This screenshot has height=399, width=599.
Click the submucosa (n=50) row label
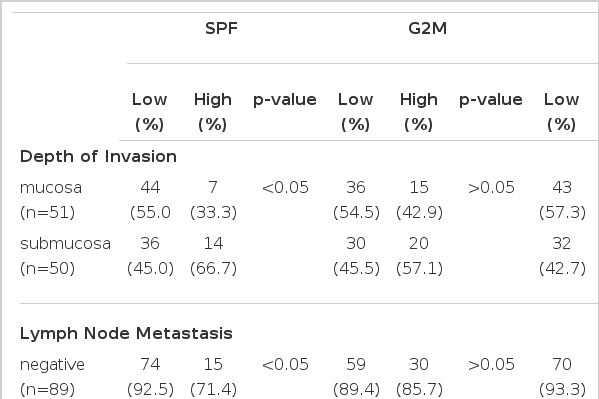(65, 256)
